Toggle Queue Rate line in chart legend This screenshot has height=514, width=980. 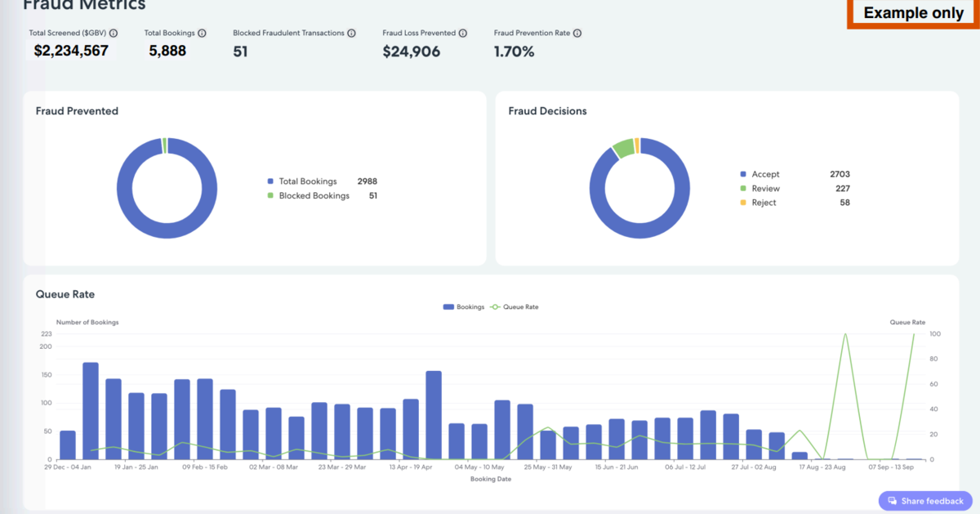click(x=514, y=307)
